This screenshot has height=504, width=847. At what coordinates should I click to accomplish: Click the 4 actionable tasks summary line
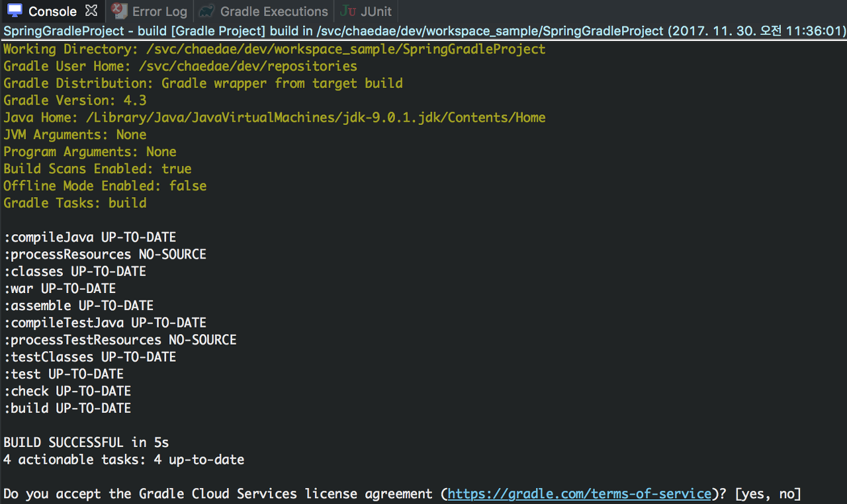click(124, 460)
